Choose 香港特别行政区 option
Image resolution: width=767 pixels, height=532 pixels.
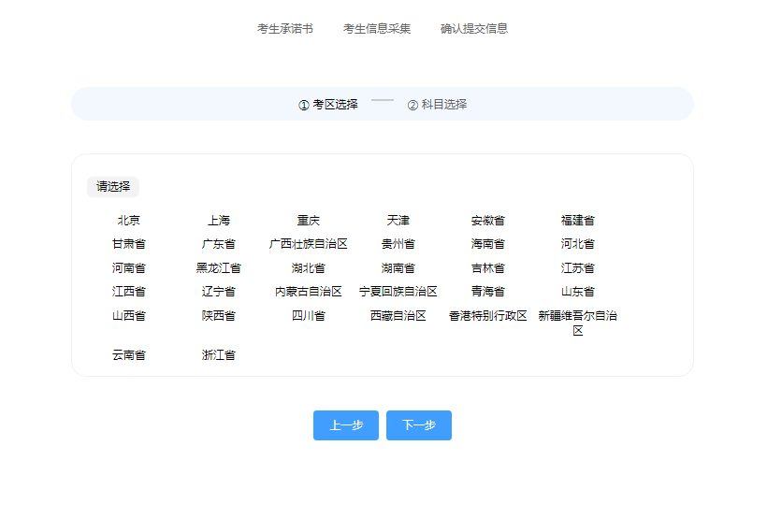[x=488, y=316]
